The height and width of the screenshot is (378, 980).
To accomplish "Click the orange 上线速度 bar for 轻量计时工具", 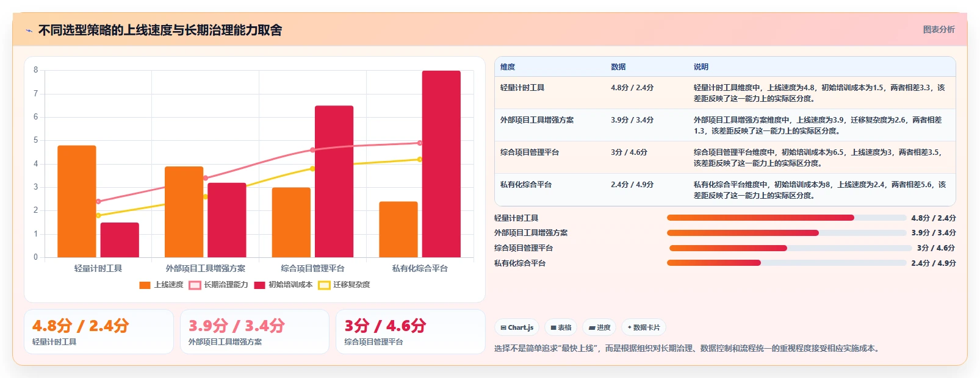I will coord(77,201).
